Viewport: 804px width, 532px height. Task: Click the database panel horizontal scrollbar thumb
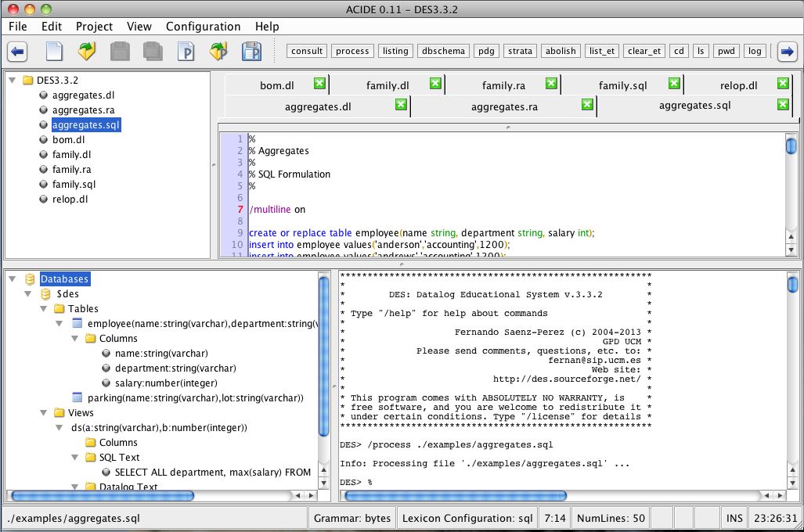(x=103, y=495)
